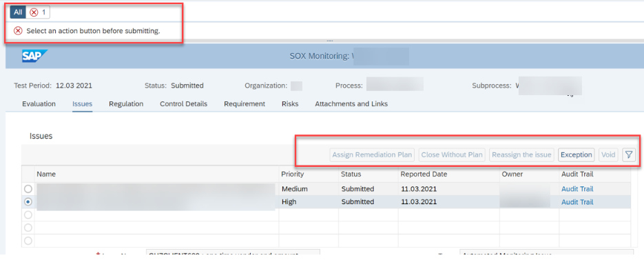Select the radio button of the last empty row

tap(28, 241)
